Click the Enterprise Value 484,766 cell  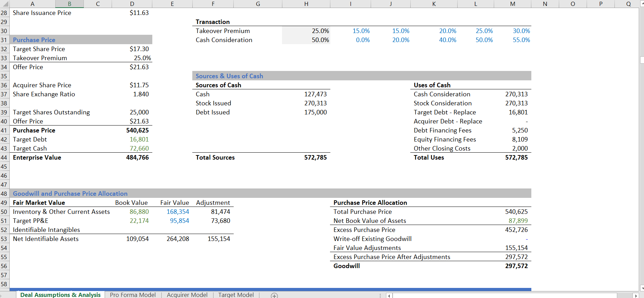tap(137, 158)
